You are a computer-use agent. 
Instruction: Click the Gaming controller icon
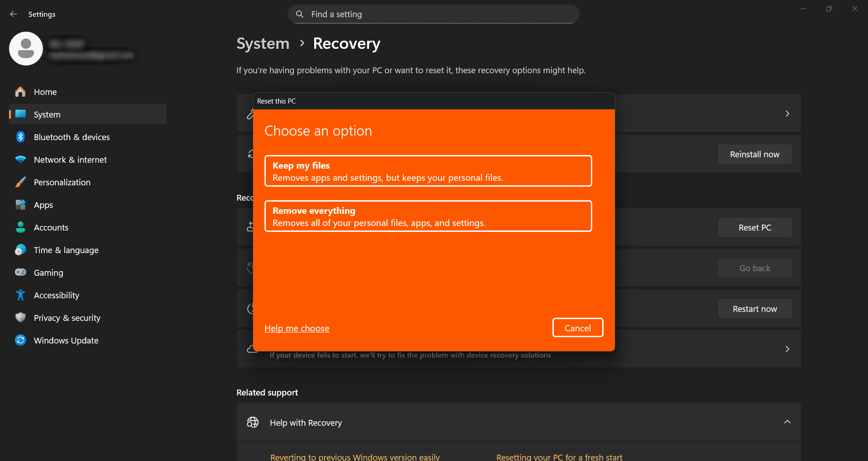pyautogui.click(x=20, y=273)
